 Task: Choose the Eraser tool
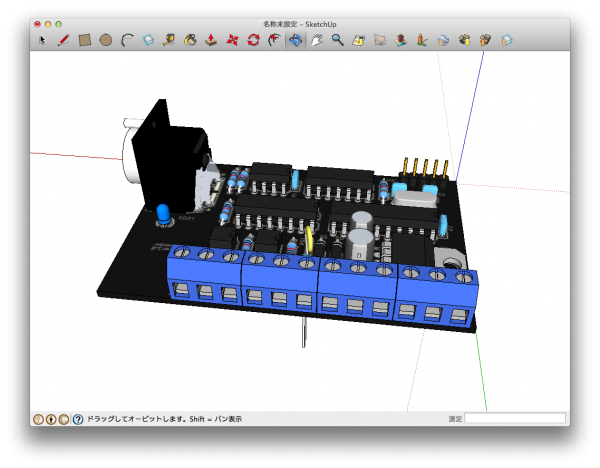(148, 40)
